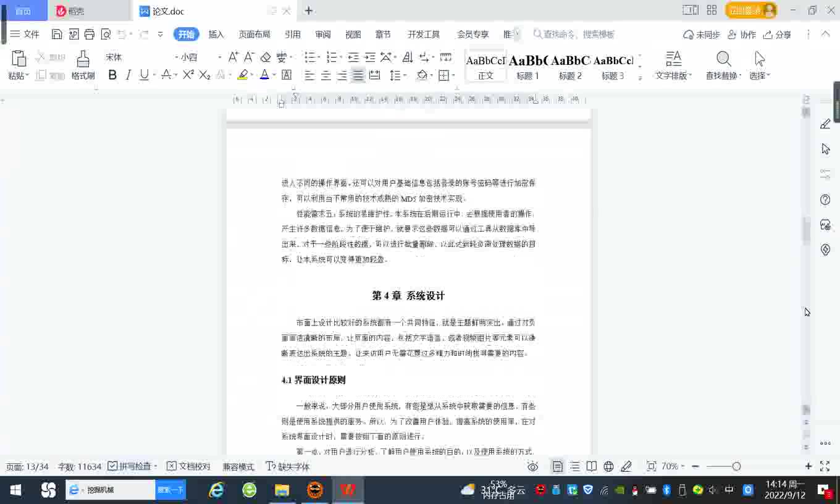840x504 pixels.
Task: Click the Save icon in quick access toolbar
Action: [x=57, y=35]
